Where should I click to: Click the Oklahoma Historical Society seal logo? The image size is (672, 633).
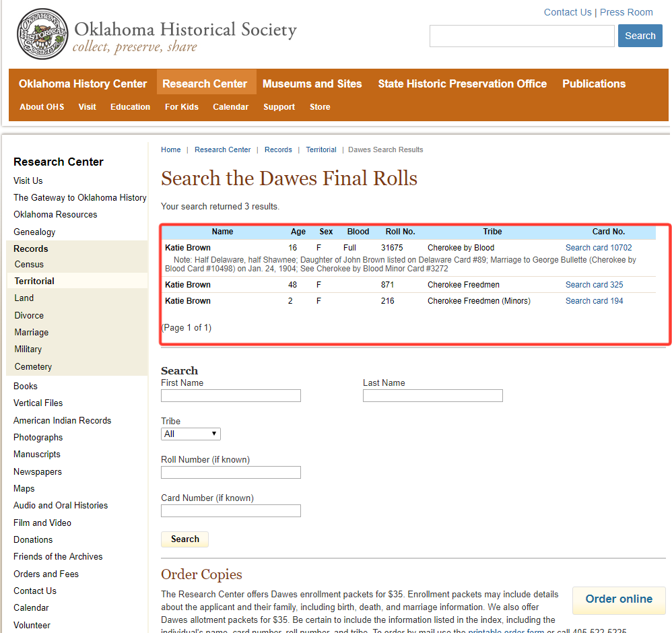42,34
